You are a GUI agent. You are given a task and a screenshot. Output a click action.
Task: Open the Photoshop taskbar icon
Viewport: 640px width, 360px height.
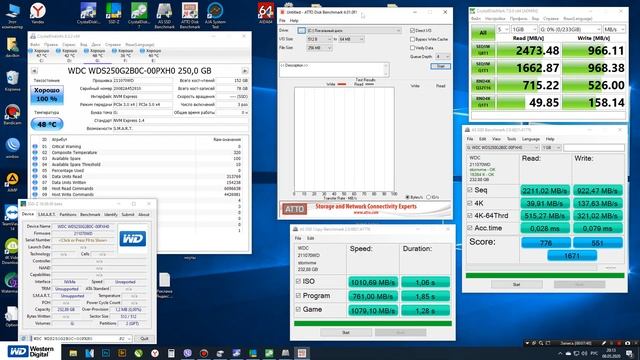pyautogui.click(x=106, y=353)
